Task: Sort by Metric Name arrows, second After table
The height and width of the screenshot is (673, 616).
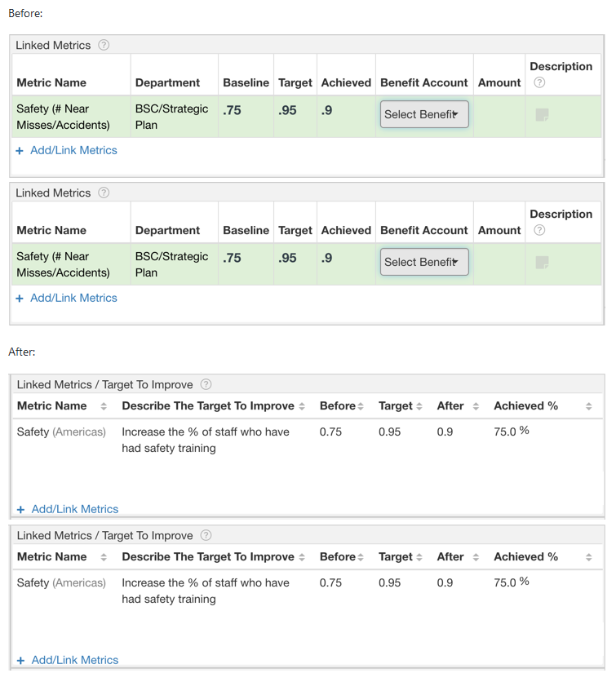Action: [104, 557]
